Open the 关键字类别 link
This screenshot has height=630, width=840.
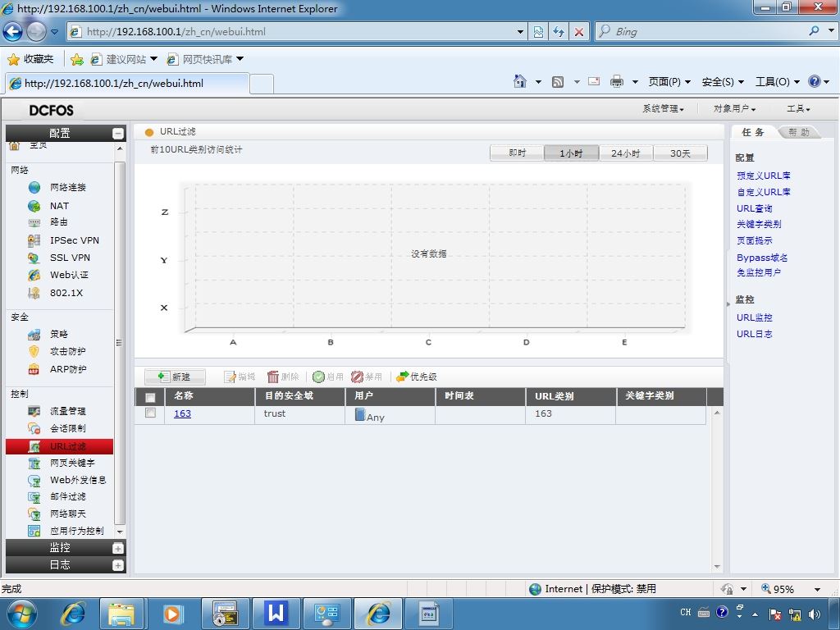click(759, 224)
